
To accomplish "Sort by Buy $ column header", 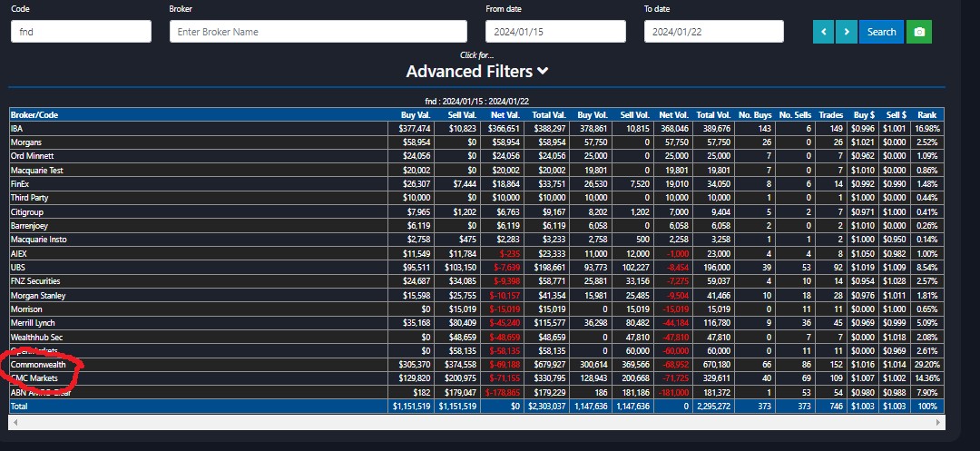I will [863, 115].
